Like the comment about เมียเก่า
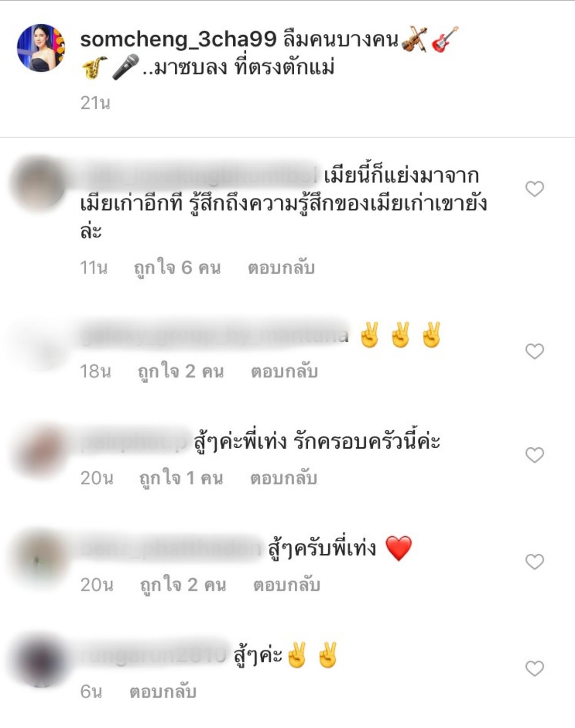The height and width of the screenshot is (728, 575). pos(535,189)
